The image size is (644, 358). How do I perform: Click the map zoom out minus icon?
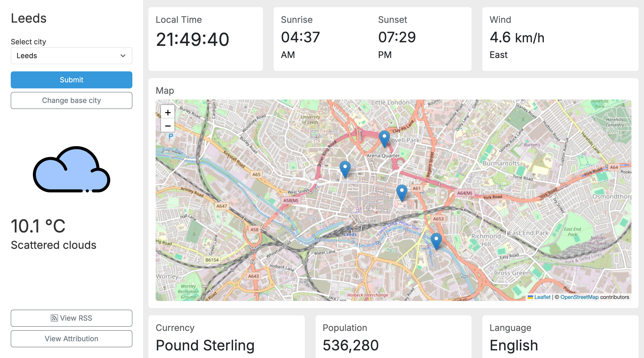[x=168, y=126]
